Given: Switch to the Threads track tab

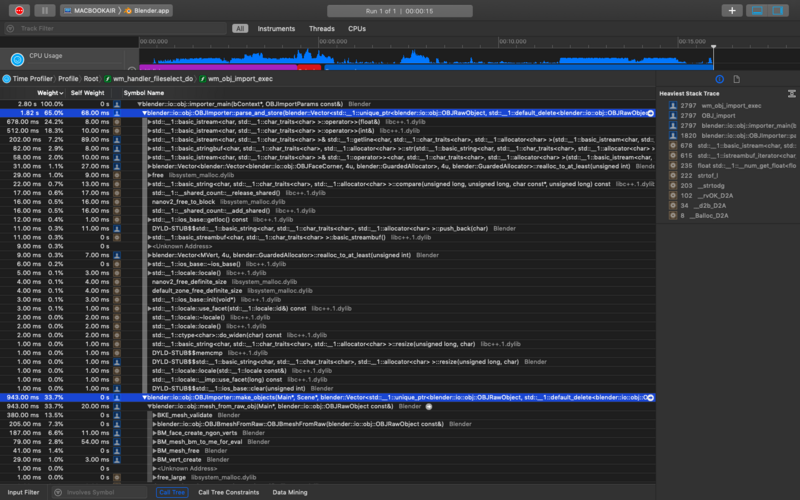Looking at the screenshot, I should click(321, 29).
